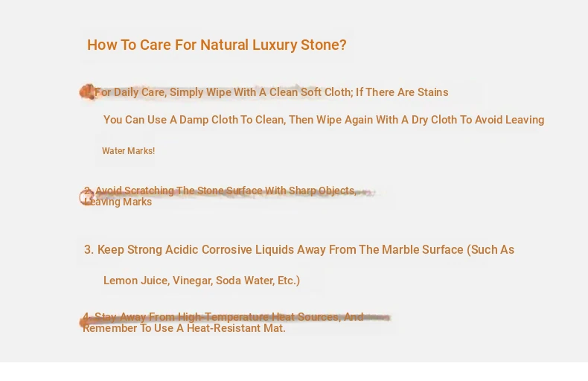This screenshot has height=381, width=588.
Task: Click the 'Lemon Juice, Vinegar, Soda Water, Etc.)' line
Action: click(202, 281)
